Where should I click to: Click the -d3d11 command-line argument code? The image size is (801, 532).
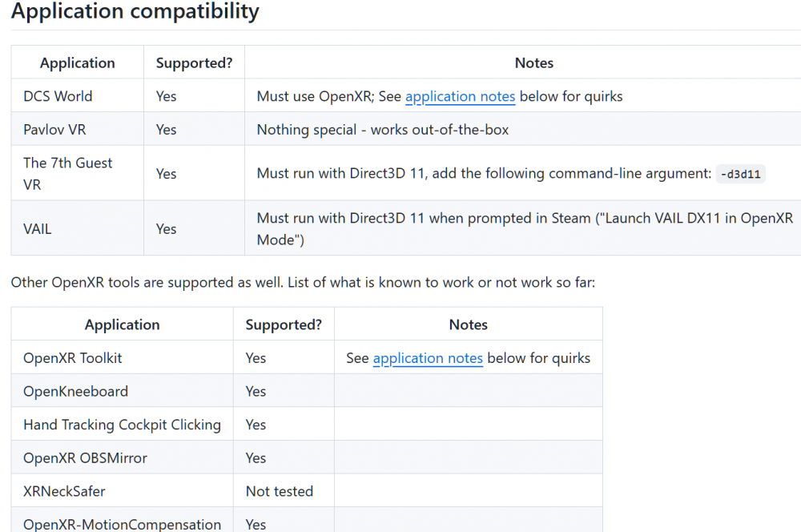pos(740,174)
